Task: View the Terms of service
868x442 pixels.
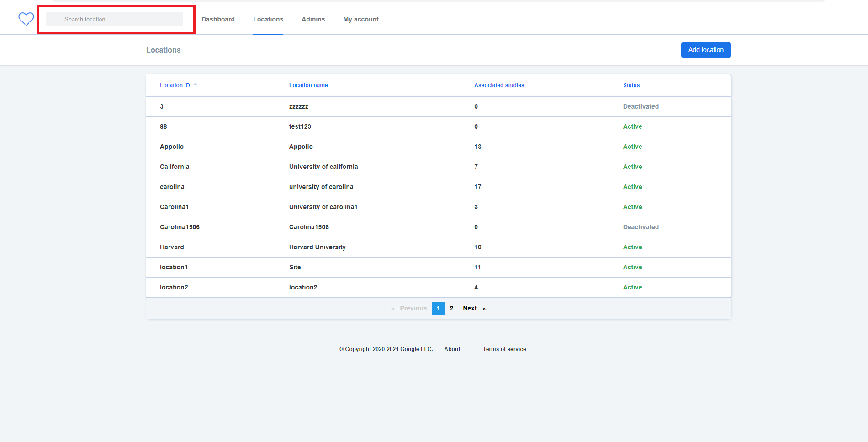Action: coord(504,349)
